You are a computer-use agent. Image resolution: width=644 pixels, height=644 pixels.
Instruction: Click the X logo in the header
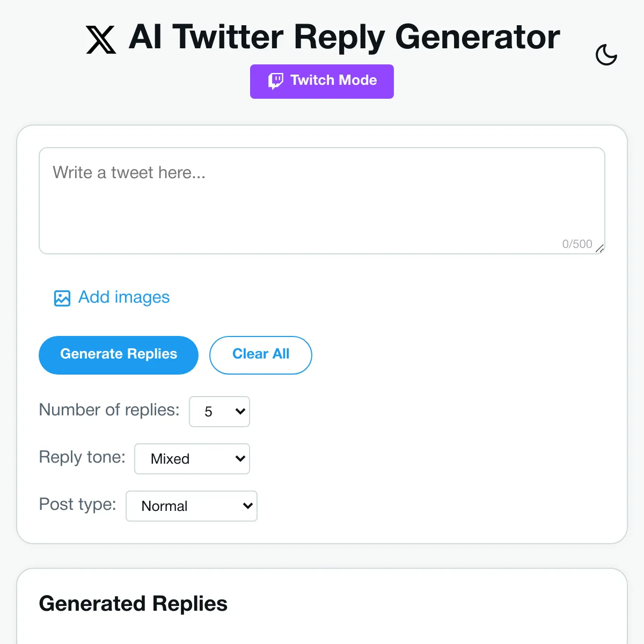(x=100, y=39)
